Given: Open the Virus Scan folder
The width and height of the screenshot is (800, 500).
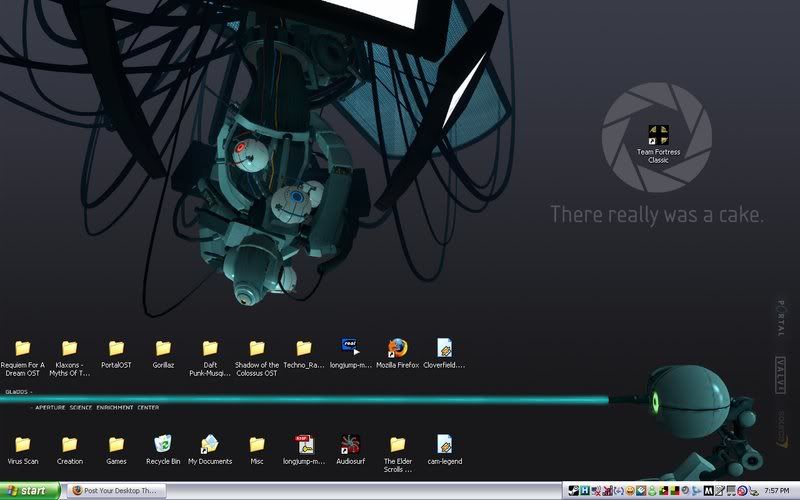Looking at the screenshot, I should point(22,444).
